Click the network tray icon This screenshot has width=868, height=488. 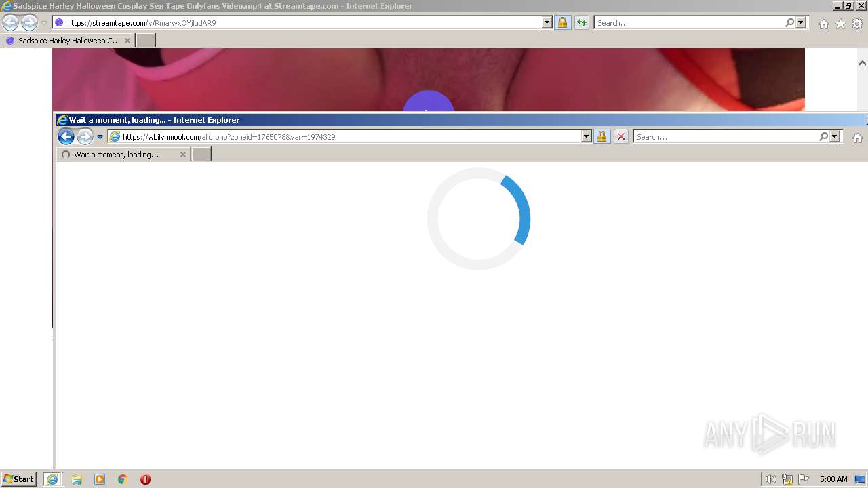(787, 479)
